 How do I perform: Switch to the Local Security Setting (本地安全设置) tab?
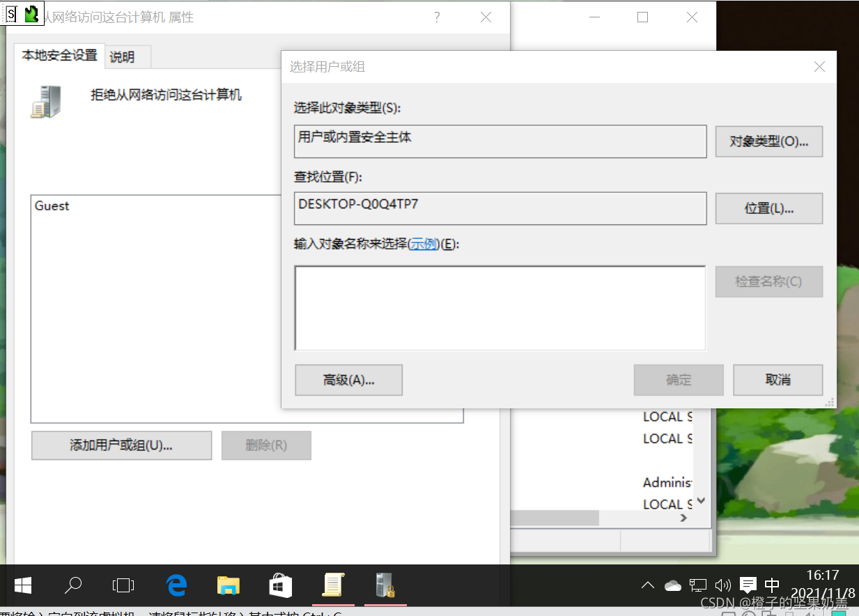pyautogui.click(x=59, y=56)
